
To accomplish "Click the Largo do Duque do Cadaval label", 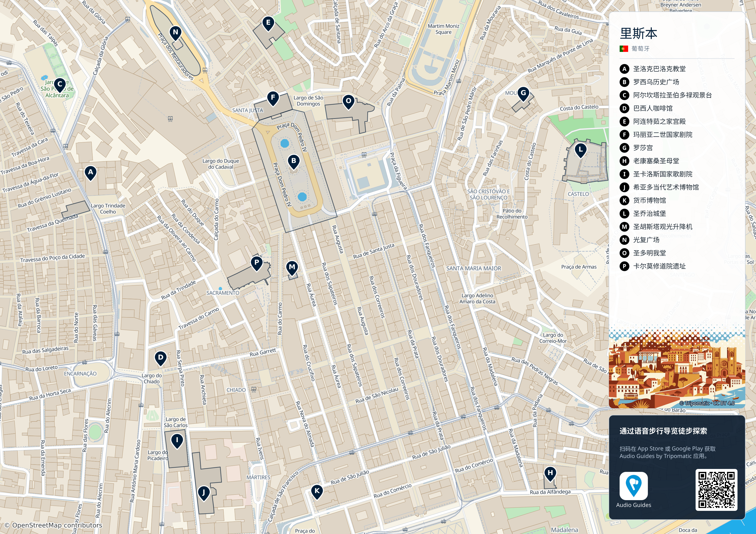I will pos(221,164).
